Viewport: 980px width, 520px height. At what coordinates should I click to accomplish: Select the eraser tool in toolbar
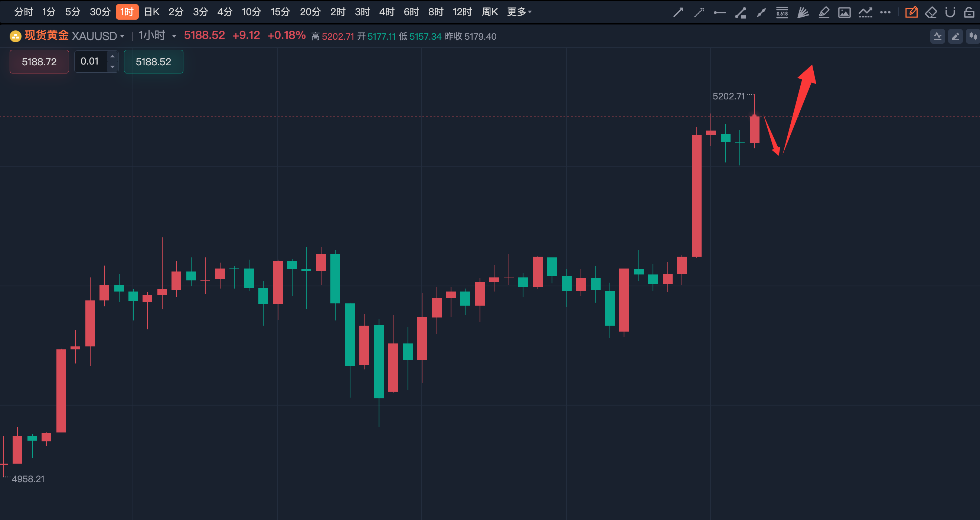931,13
